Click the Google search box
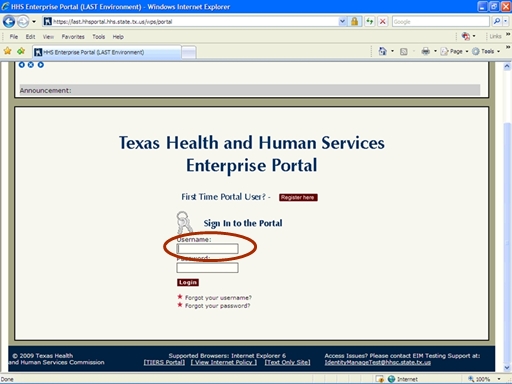Image resolution: width=512 pixels, height=384 pixels. (x=441, y=22)
